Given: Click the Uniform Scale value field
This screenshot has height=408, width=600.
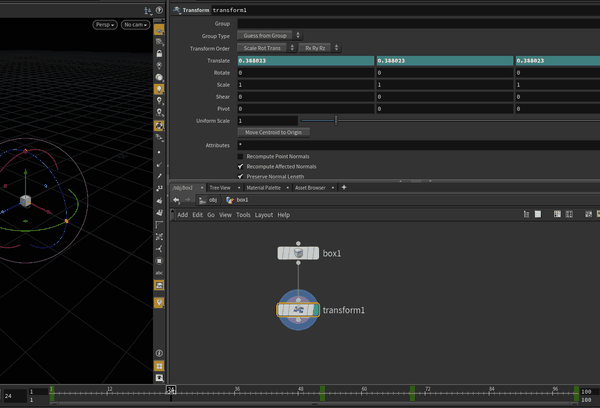Looking at the screenshot, I should 267,121.
